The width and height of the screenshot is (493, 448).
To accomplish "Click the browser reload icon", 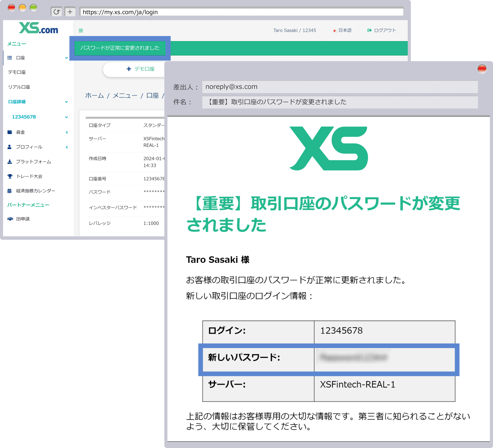I will coord(56,12).
